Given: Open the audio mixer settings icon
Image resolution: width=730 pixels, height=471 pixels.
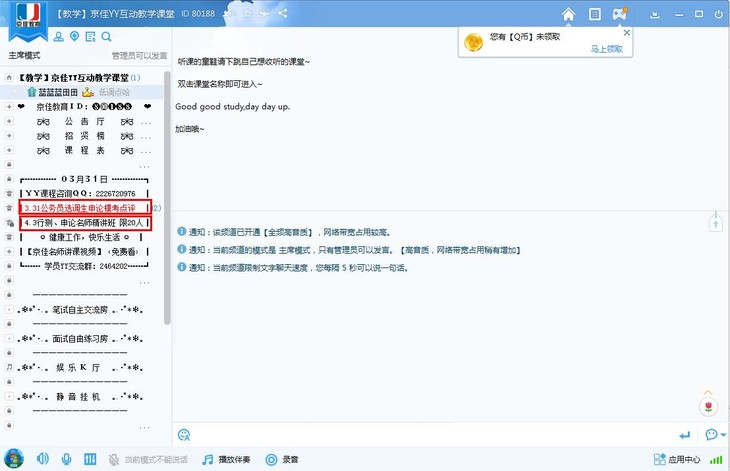Looking at the screenshot, I should (x=90, y=459).
